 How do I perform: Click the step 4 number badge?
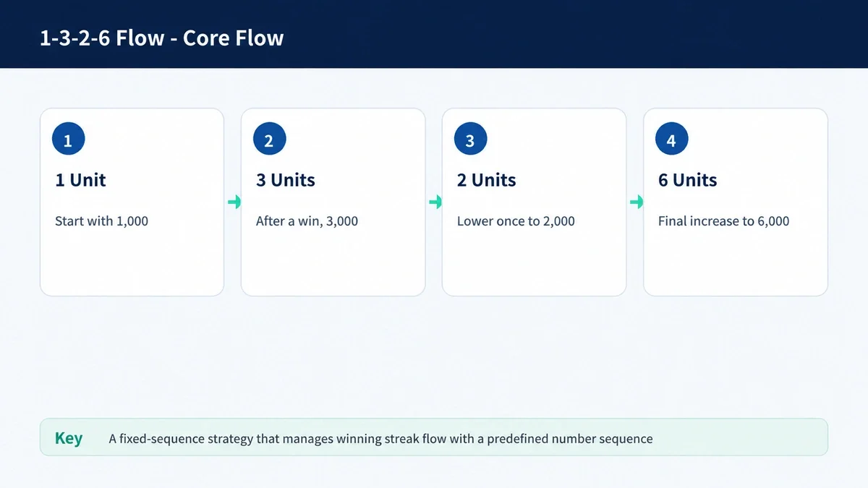[x=671, y=140]
